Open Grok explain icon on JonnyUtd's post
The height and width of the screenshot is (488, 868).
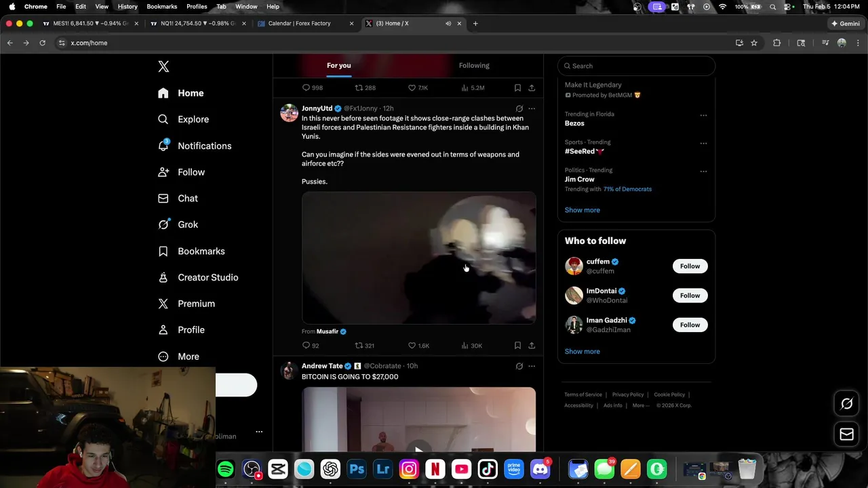click(x=519, y=108)
